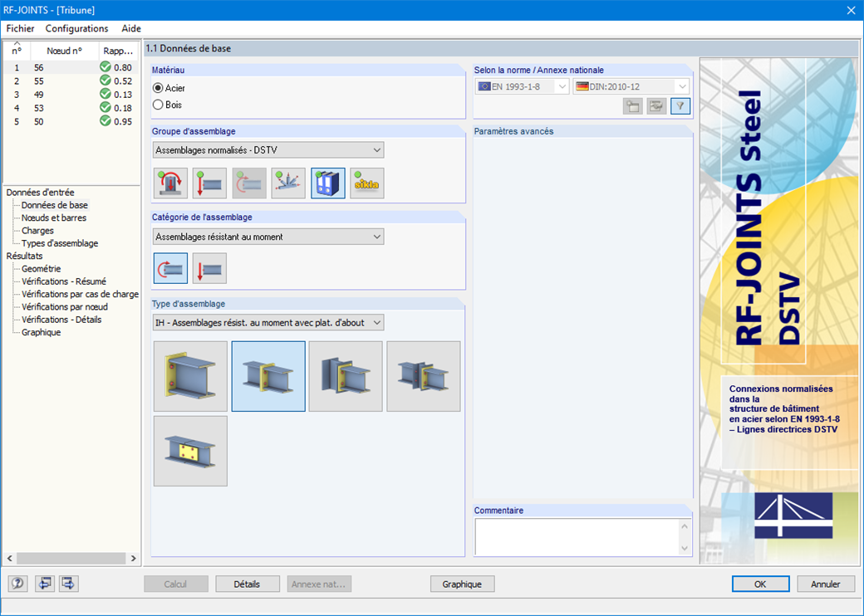The height and width of the screenshot is (616, 864).
Task: Click scroll left arrow of left panel
Action: pos(10,558)
